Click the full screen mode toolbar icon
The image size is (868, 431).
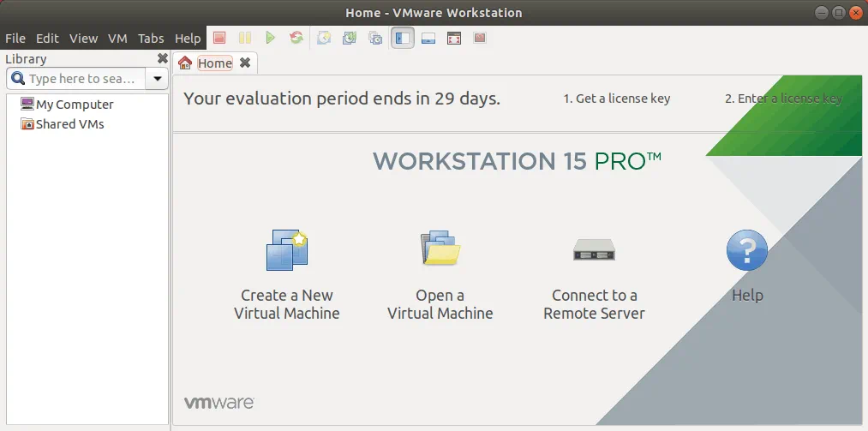[454, 38]
